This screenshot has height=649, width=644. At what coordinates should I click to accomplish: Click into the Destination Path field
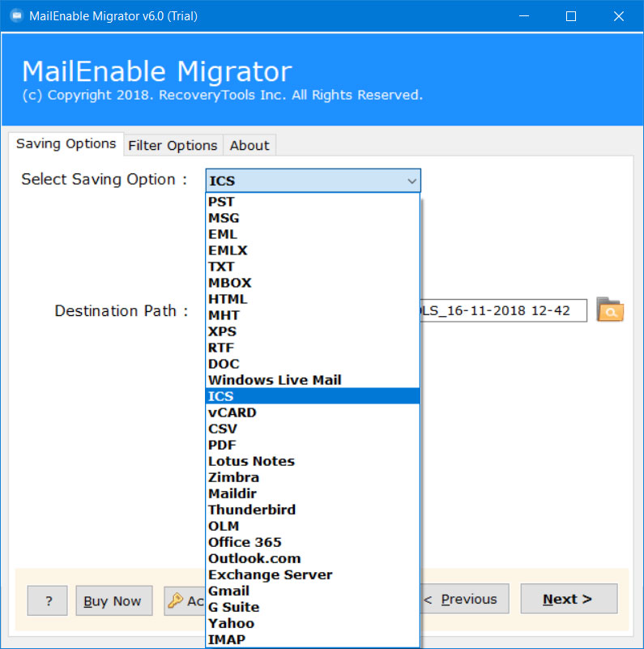pyautogui.click(x=503, y=310)
